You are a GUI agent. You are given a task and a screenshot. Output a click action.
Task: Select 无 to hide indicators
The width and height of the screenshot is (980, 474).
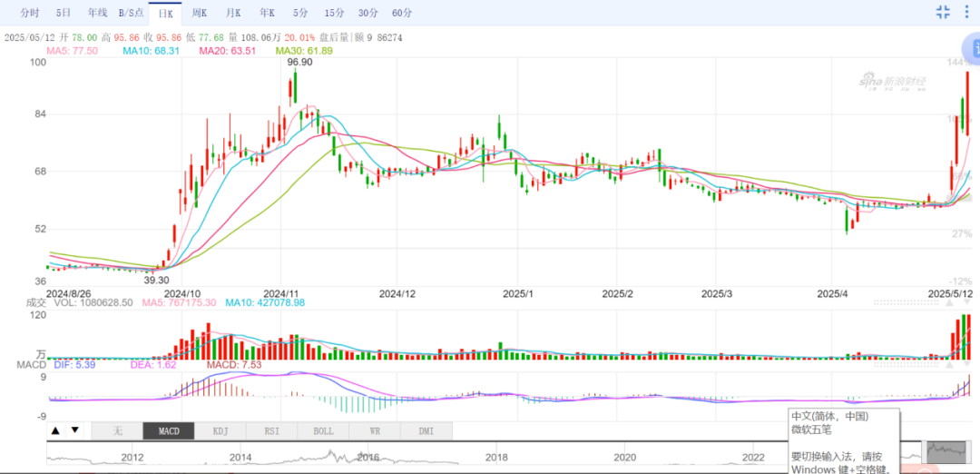coord(116,430)
